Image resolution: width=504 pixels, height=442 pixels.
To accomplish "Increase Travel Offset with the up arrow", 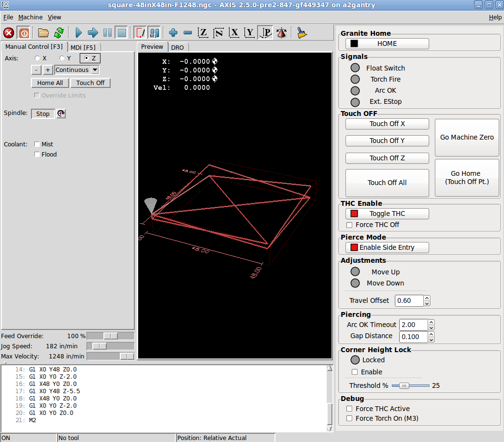I will [x=427, y=298].
